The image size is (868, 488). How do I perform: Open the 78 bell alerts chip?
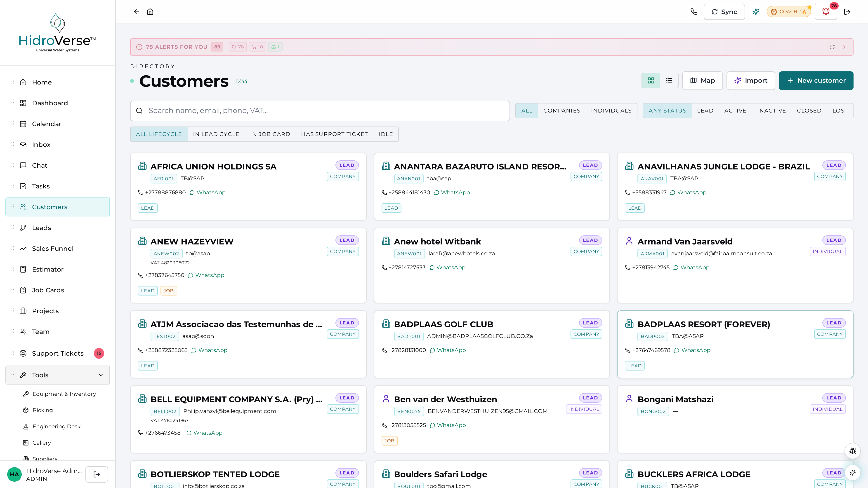coord(238,47)
